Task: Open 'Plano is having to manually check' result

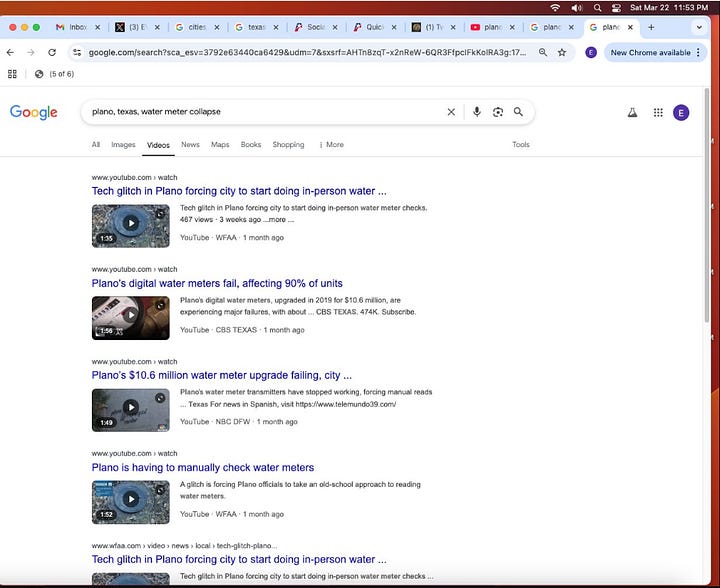Action: (202, 467)
